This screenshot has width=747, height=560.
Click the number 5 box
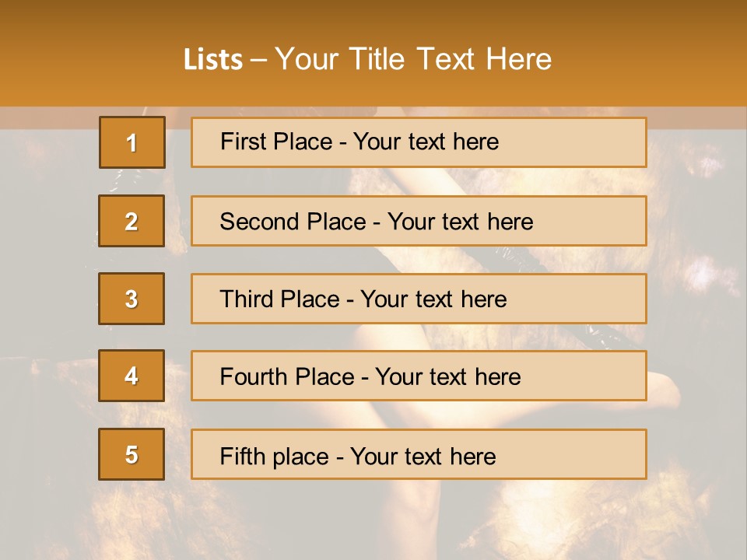pos(132,454)
